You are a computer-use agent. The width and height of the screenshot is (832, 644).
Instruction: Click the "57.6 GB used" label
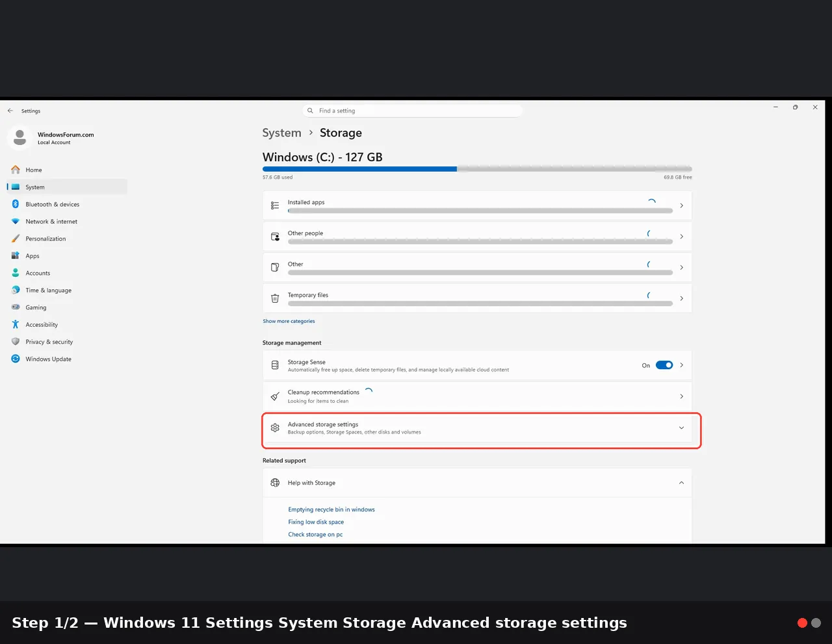tap(278, 177)
